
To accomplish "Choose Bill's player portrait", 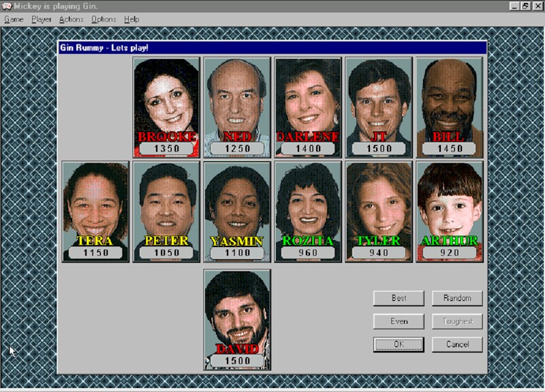I will pos(450,108).
